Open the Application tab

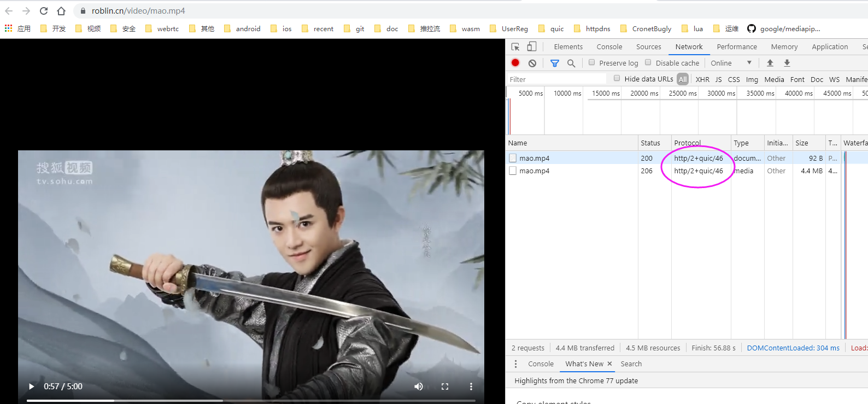point(830,47)
